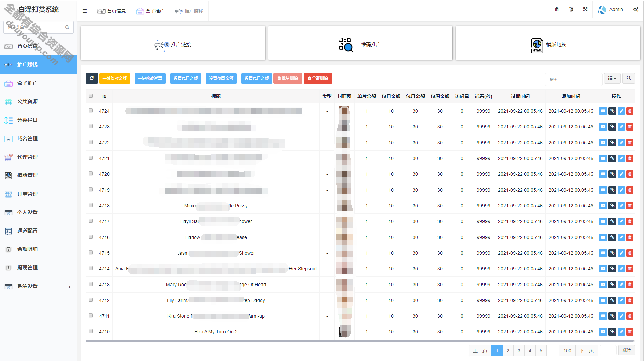Click the 全部删除 button

318,78
